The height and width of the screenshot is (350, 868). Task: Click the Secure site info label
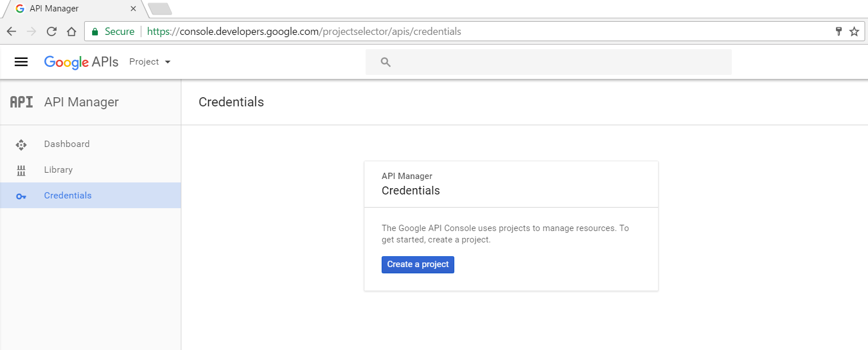click(113, 31)
